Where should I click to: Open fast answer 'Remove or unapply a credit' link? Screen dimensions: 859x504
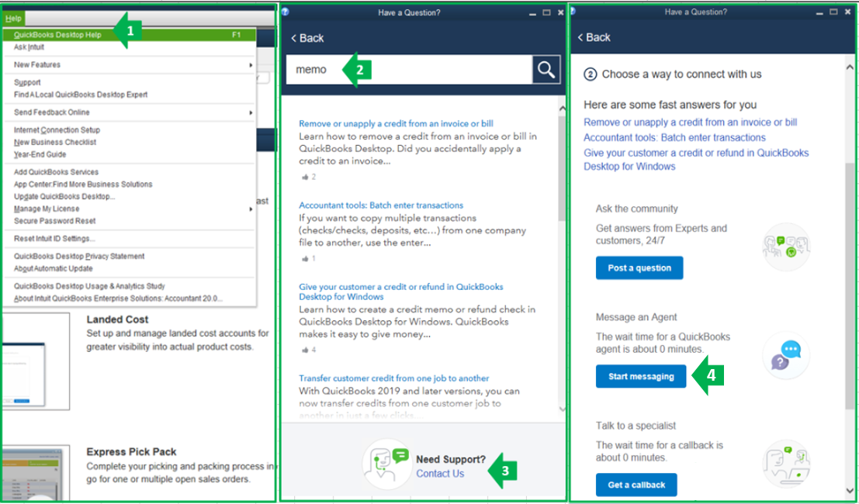click(x=691, y=123)
